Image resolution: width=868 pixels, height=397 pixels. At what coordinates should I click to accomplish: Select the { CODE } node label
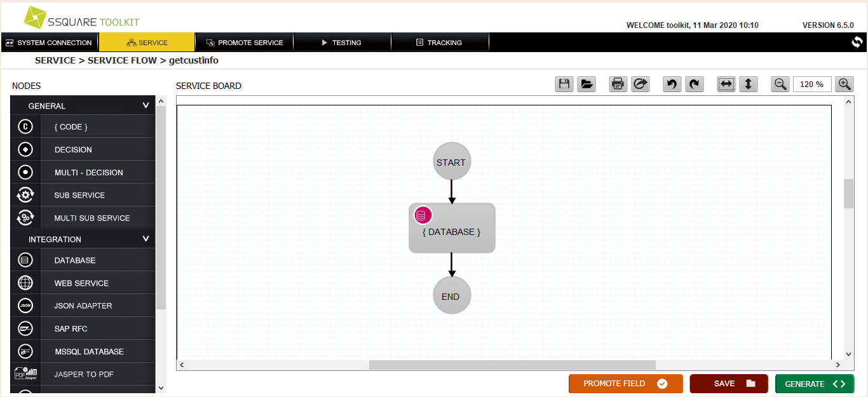(x=71, y=127)
